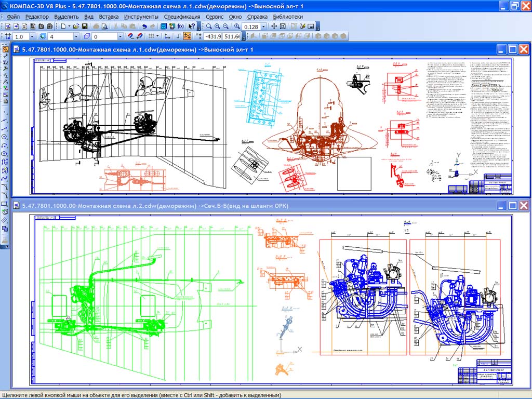532x399 pixels.
Task: Toggle the grid display icon
Action: [x=151, y=36]
